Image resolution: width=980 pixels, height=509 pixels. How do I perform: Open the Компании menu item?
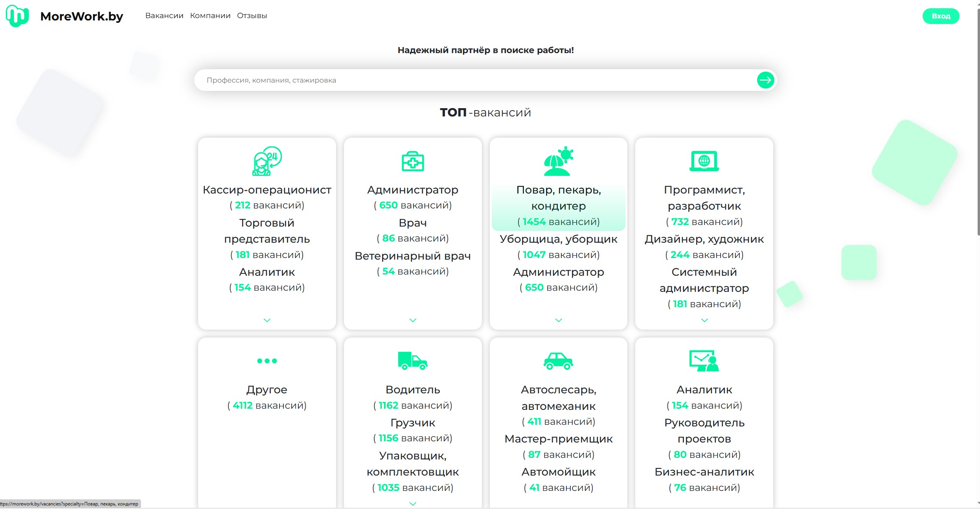coord(210,16)
